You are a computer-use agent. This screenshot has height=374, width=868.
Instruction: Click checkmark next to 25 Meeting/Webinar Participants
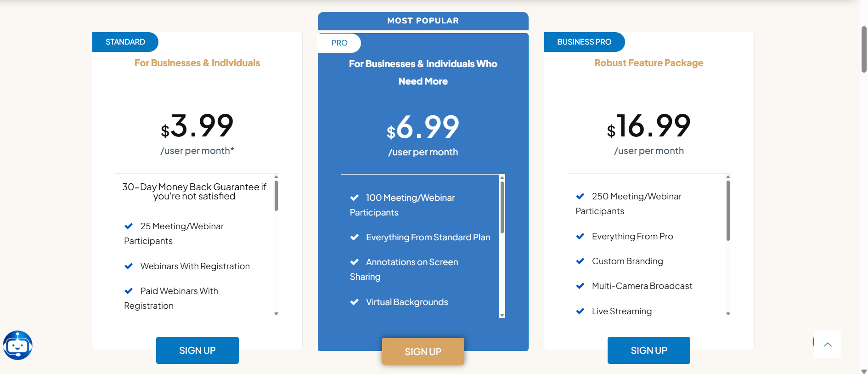coord(129,226)
